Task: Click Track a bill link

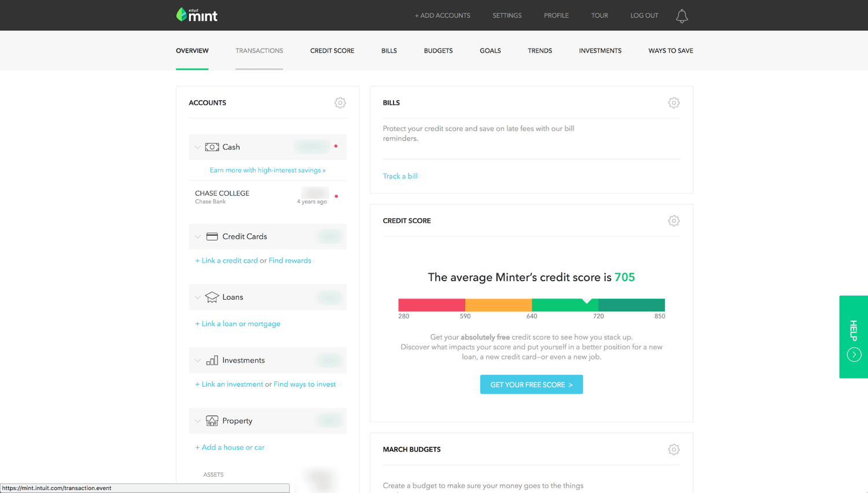Action: (400, 176)
